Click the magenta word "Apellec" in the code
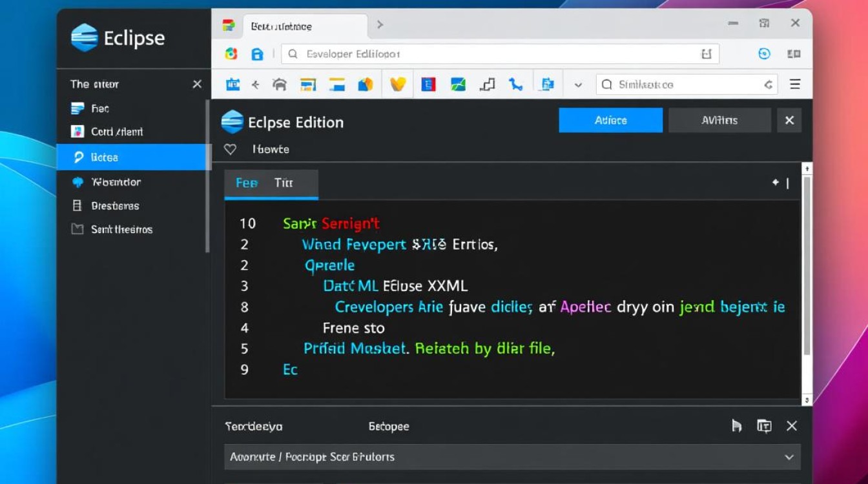 pyautogui.click(x=586, y=307)
